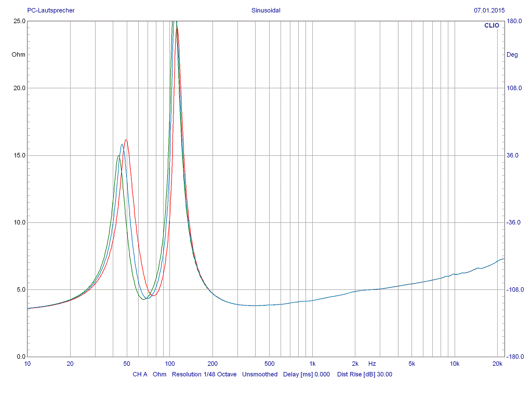Screen dimensions: 532x399
Task: Click the 1k frequency axis tick label
Action: pos(312,364)
